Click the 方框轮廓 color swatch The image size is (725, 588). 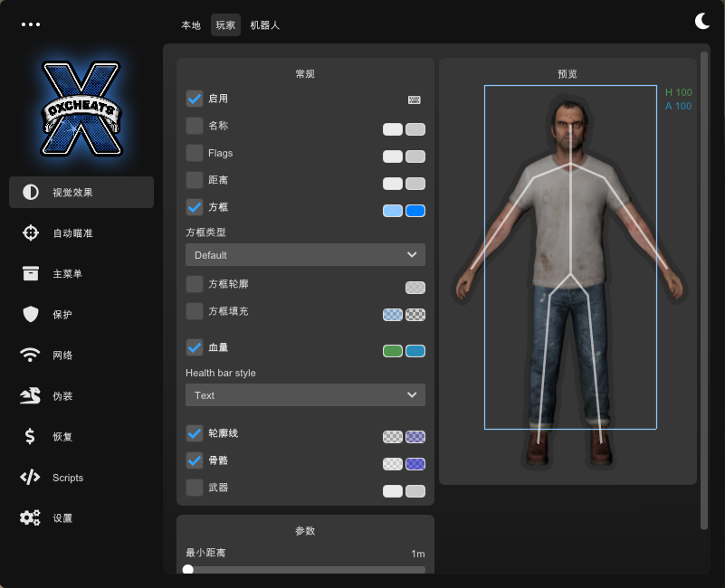tap(415, 288)
